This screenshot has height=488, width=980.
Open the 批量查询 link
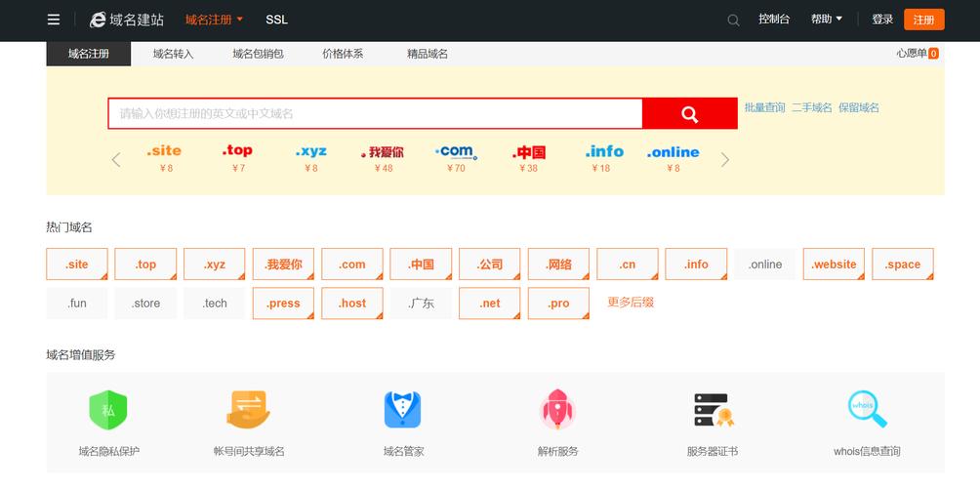[x=764, y=107]
